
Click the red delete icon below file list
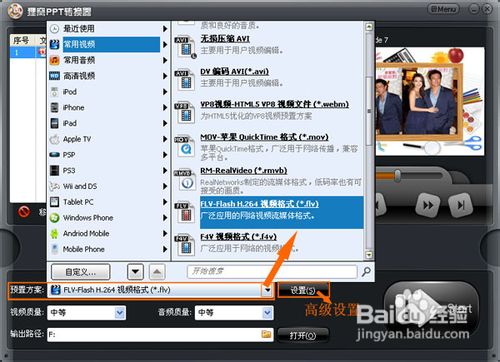[24, 211]
